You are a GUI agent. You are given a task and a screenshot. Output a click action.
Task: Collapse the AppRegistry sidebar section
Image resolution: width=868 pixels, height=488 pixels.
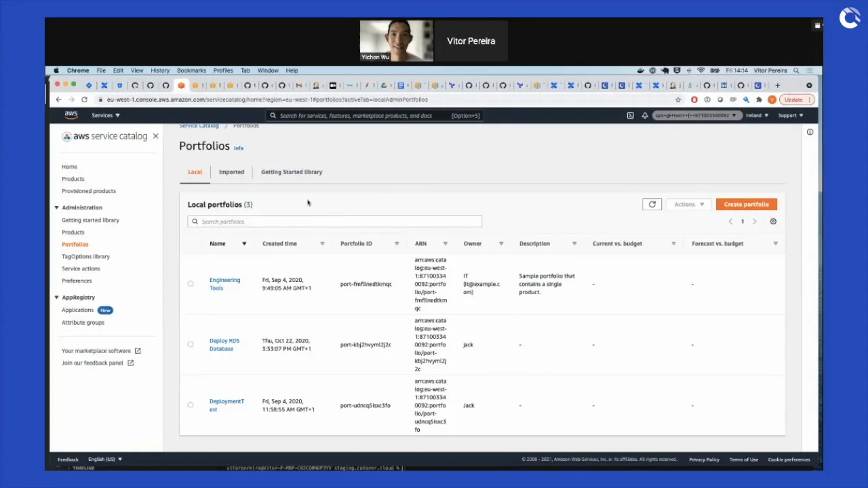coord(56,298)
